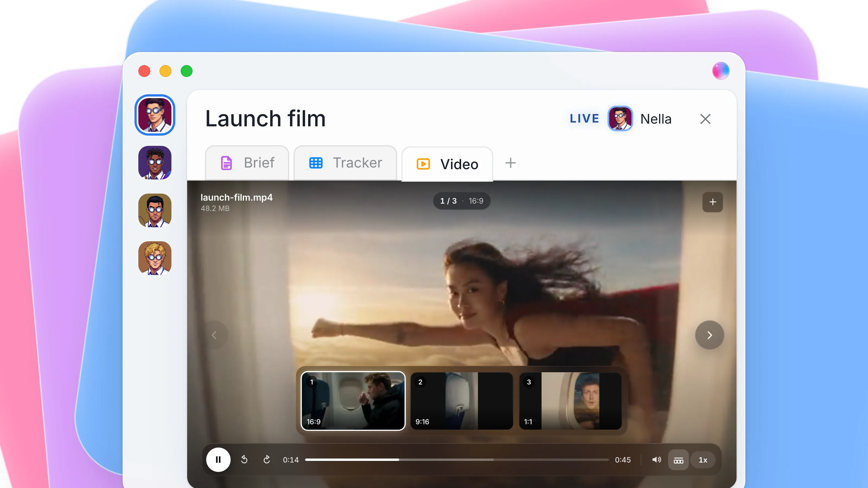The height and width of the screenshot is (488, 868).
Task: Switch to the Tracker tab
Action: pyautogui.click(x=345, y=163)
